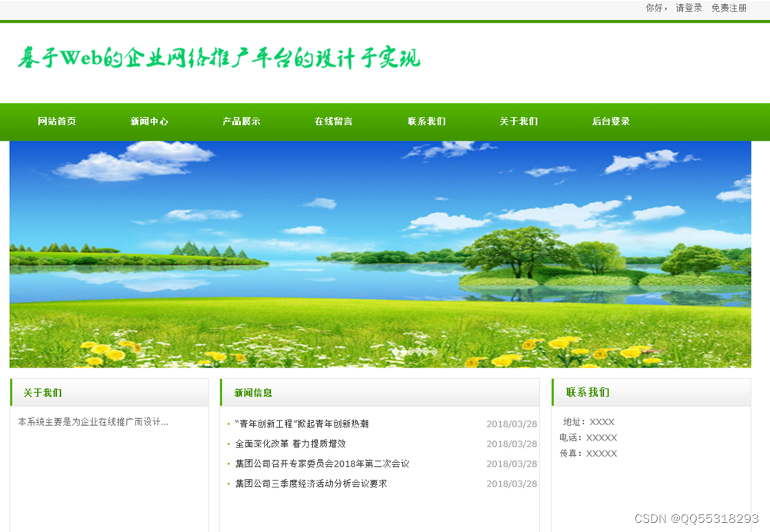
Task: Click the 关于我们 panel heading
Action: [x=43, y=393]
